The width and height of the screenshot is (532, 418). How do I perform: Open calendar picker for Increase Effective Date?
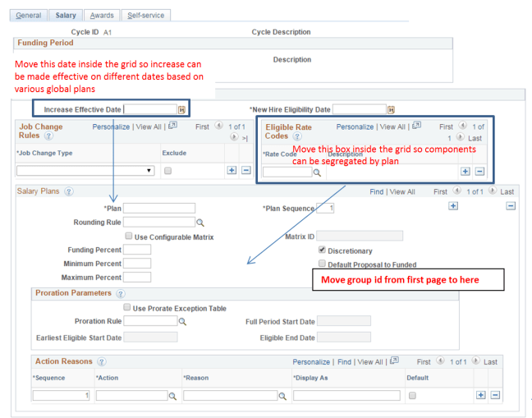tap(182, 109)
